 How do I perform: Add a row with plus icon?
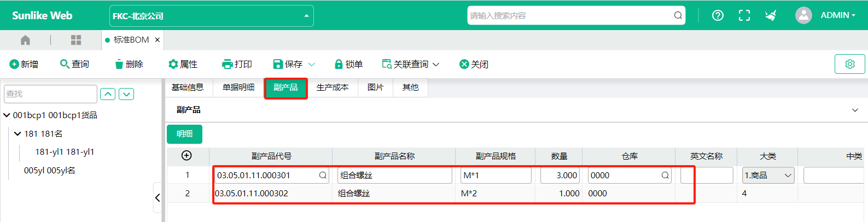(187, 156)
